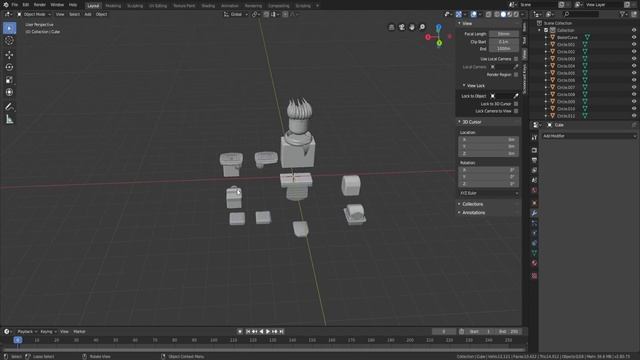Select the Rotate tool
This screenshot has height=360, width=640.
9,67
